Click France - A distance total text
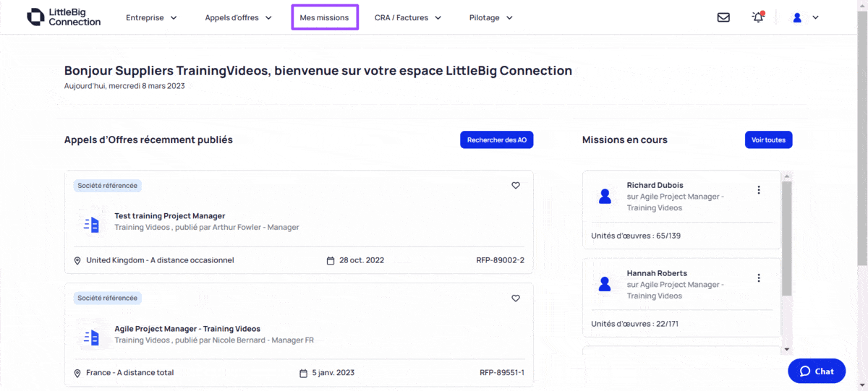This screenshot has height=391, width=868. (130, 373)
